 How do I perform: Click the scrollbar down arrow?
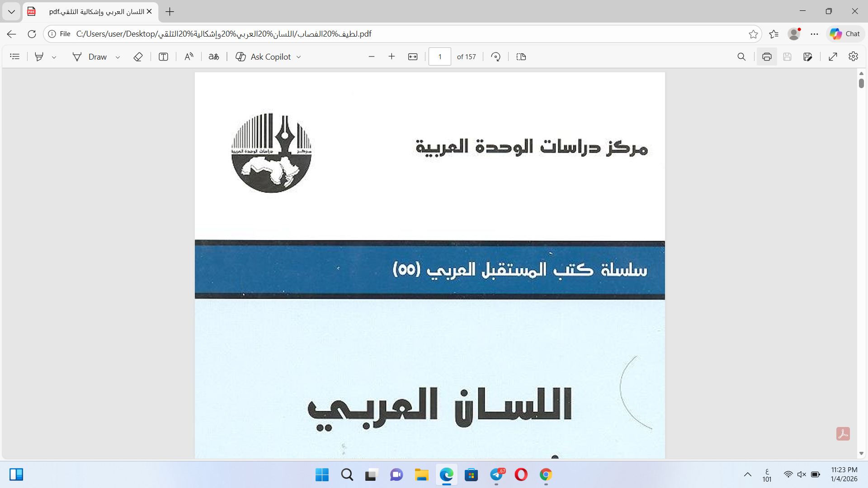pos(861,453)
